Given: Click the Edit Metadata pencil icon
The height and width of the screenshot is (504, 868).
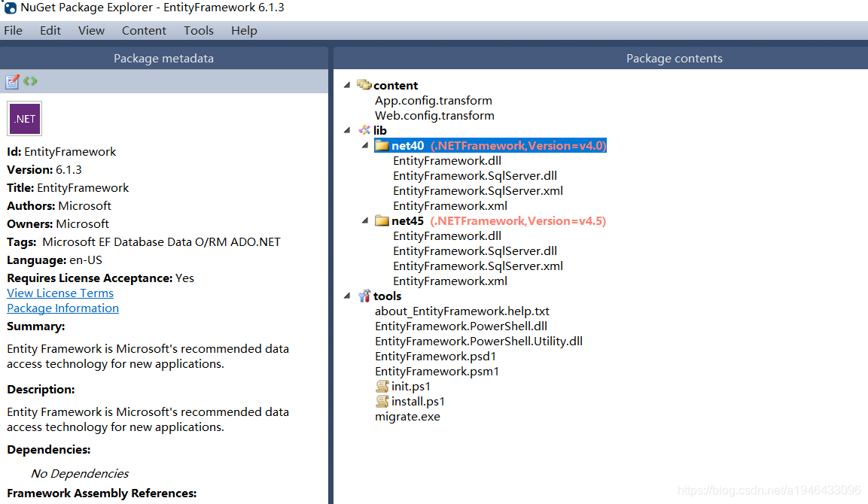Looking at the screenshot, I should (11, 81).
